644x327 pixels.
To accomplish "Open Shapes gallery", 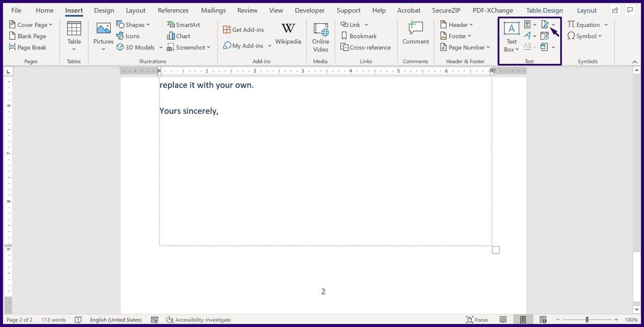I will (x=133, y=25).
